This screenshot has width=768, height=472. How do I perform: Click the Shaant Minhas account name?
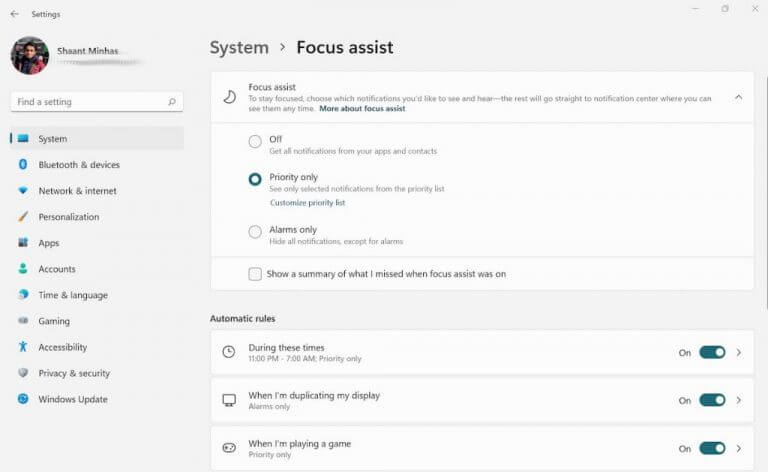88,50
